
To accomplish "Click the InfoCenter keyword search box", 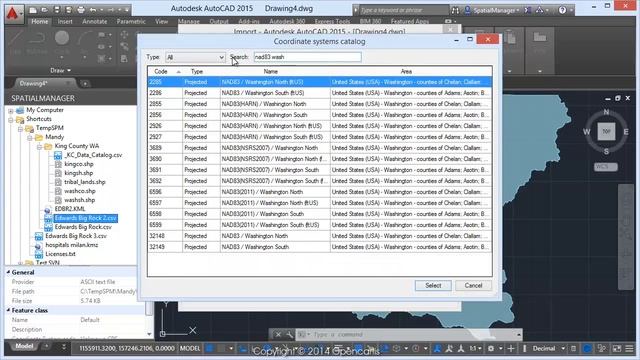I will point(404,10).
